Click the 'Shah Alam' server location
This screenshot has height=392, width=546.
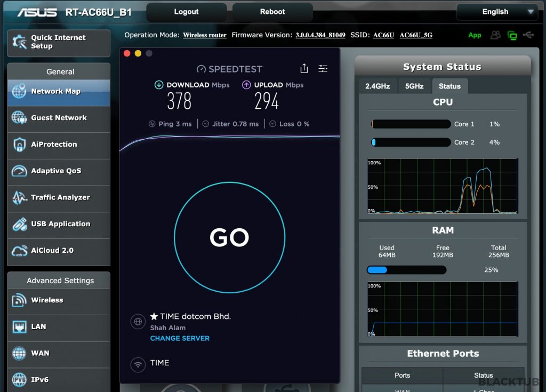(168, 328)
